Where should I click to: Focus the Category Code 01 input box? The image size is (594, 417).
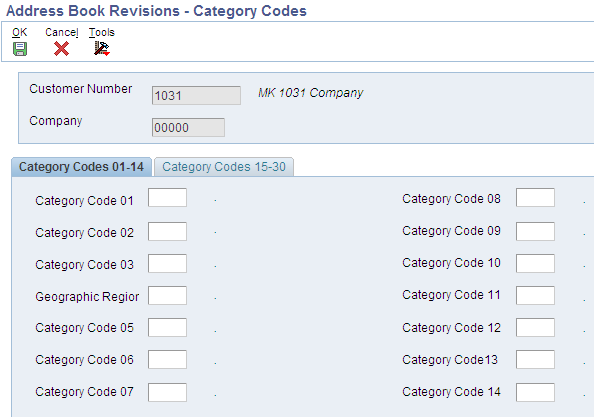[167, 197]
